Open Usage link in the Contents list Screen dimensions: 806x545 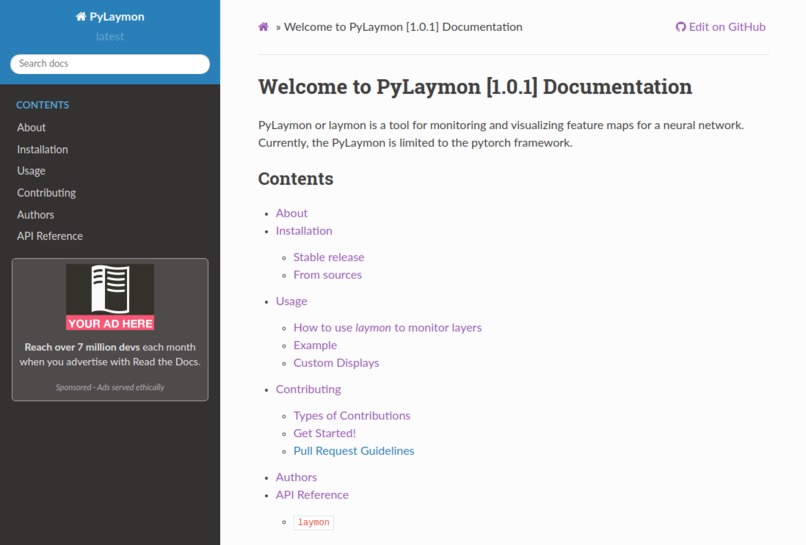(x=291, y=301)
